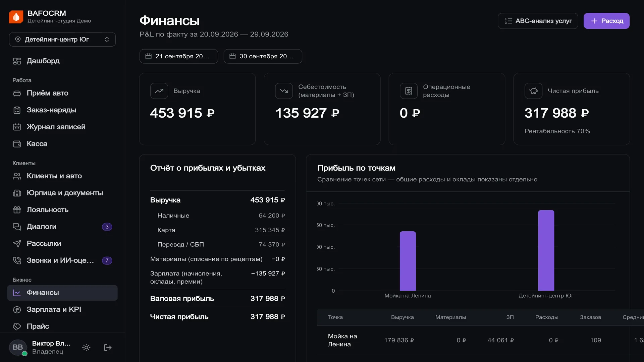Image resolution: width=644 pixels, height=362 pixels.
Task: Click the Чистая прибыль piggy bank icon
Action: click(x=534, y=91)
